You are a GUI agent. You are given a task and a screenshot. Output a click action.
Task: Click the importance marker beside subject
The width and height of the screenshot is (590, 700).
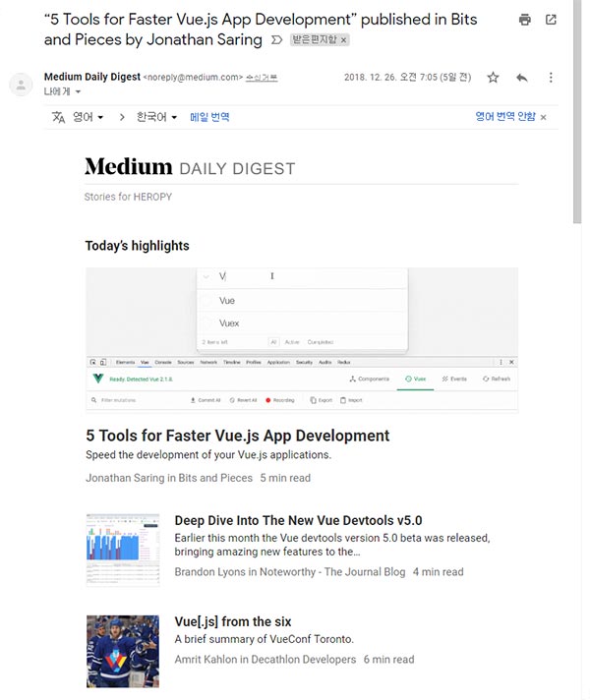coord(277,40)
